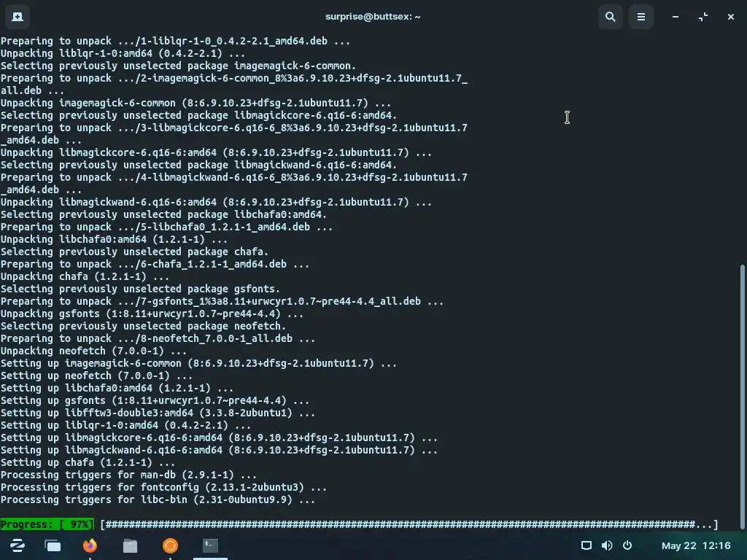The width and height of the screenshot is (747, 560).
Task: Click 'Setting up libmagickwand-6.q16-6:amd64' line
Action: coord(219,450)
